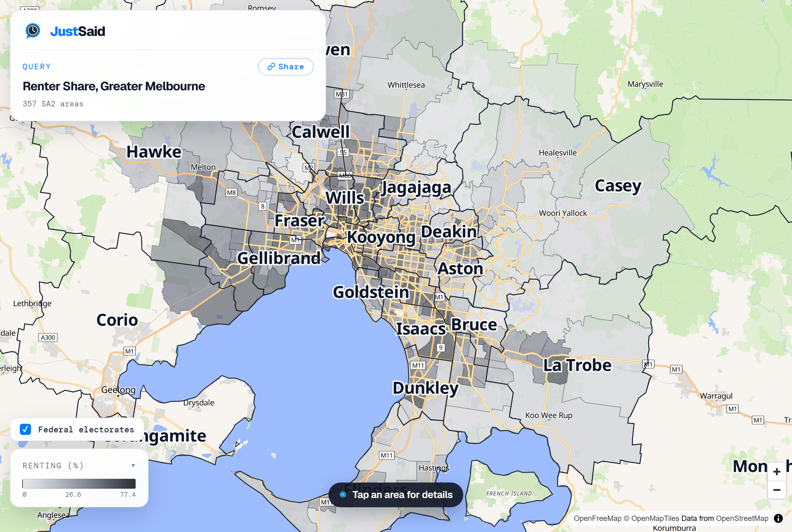
Task: Click the Anglesea town label
Action: [x=53, y=515]
